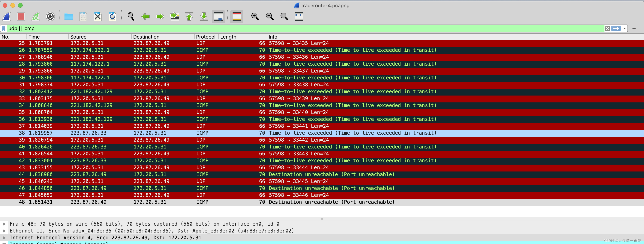The width and height of the screenshot is (644, 244).
Task: Go to specified packet icon
Action: click(175, 17)
